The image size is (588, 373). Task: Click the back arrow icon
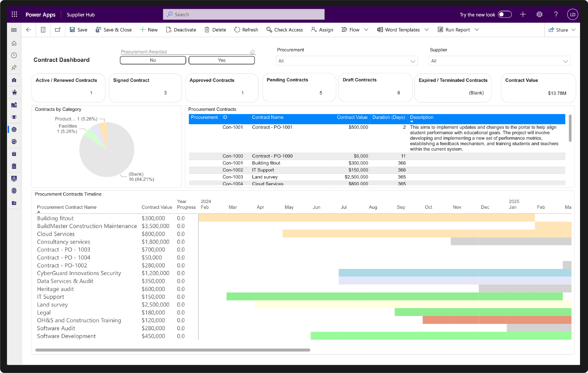[29, 30]
